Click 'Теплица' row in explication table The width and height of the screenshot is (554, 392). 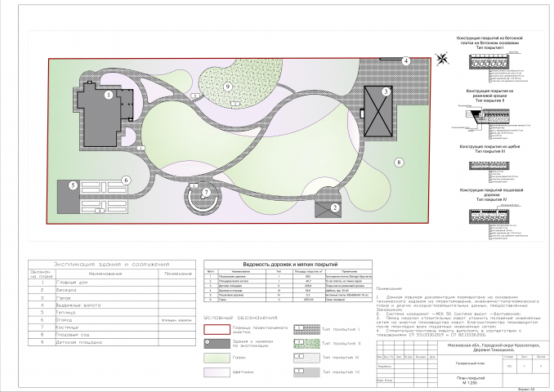click(x=112, y=313)
